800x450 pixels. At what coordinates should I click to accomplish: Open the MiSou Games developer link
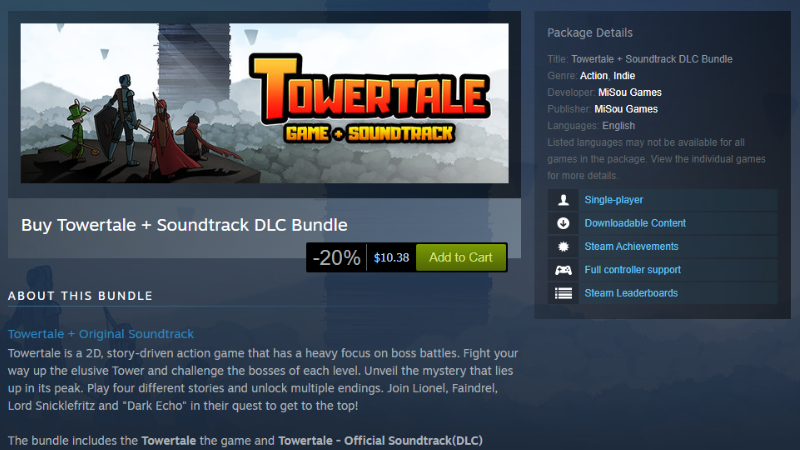[630, 92]
